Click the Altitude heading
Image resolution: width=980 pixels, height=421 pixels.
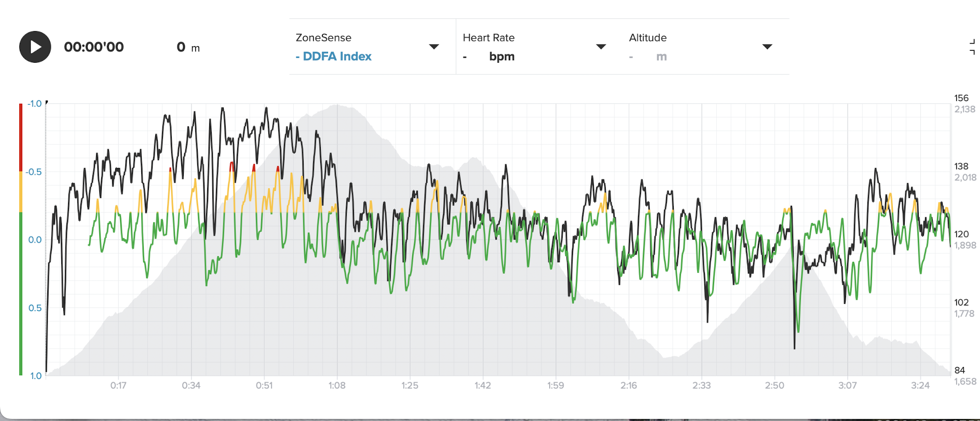[648, 38]
